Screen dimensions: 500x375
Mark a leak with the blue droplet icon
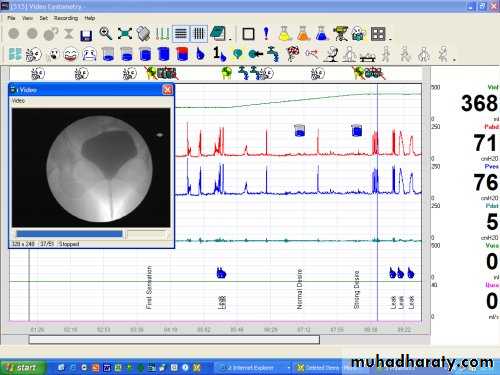click(x=200, y=54)
